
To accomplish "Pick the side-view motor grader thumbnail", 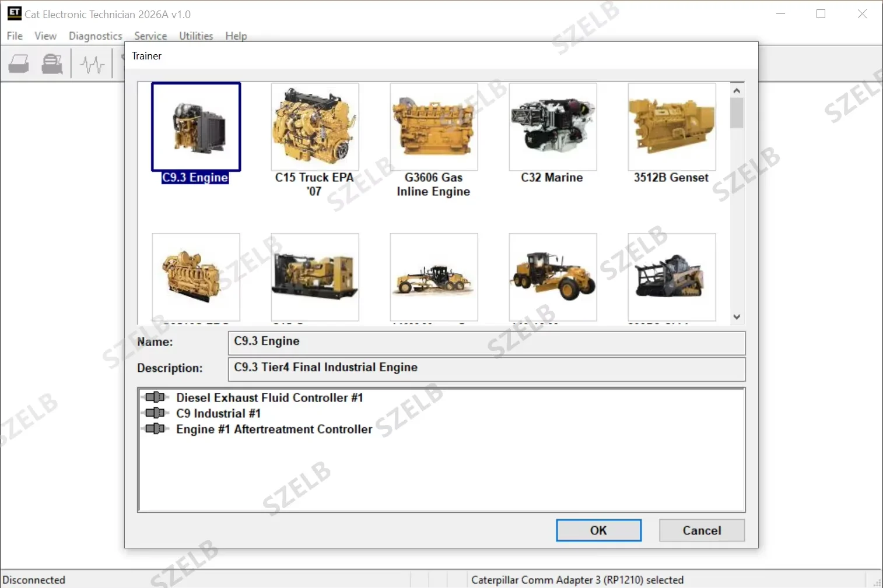I will point(434,277).
